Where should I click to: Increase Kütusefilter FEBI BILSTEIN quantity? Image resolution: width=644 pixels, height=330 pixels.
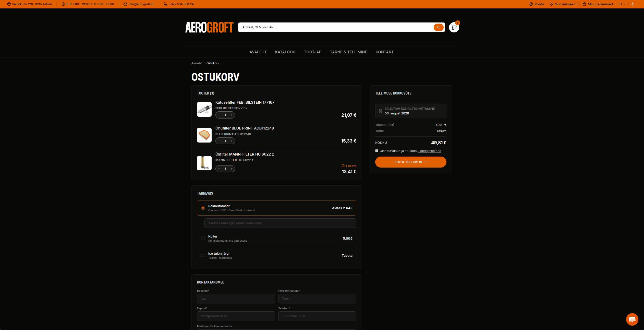click(232, 115)
